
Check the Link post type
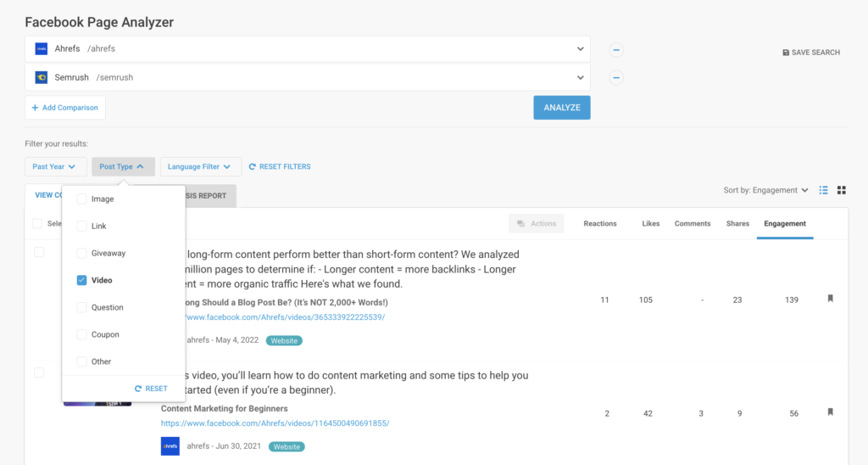pos(81,226)
